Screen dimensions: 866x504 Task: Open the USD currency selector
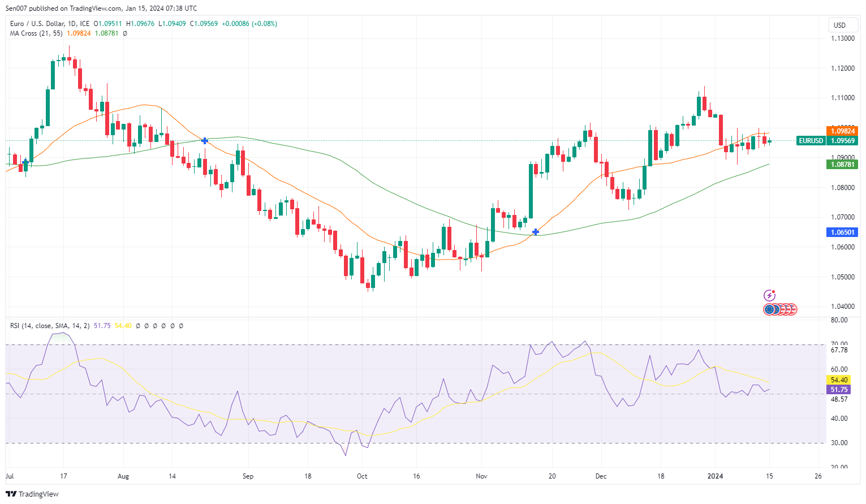839,25
